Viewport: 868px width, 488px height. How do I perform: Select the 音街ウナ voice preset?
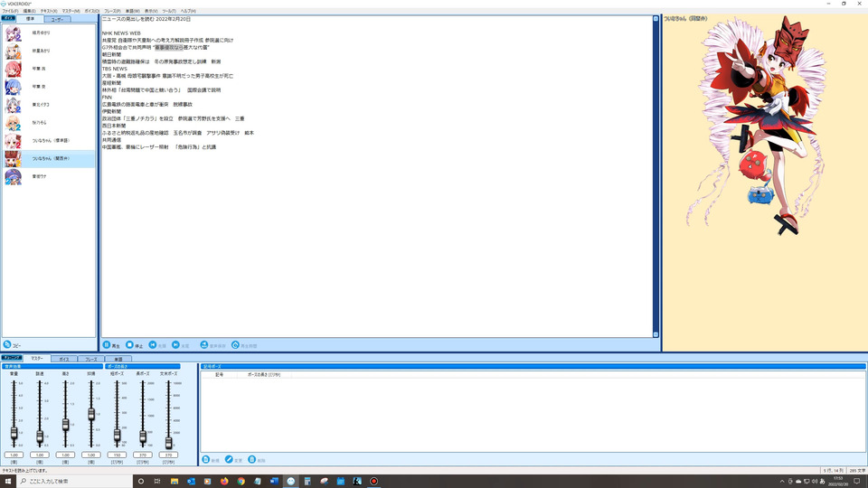[x=49, y=176]
